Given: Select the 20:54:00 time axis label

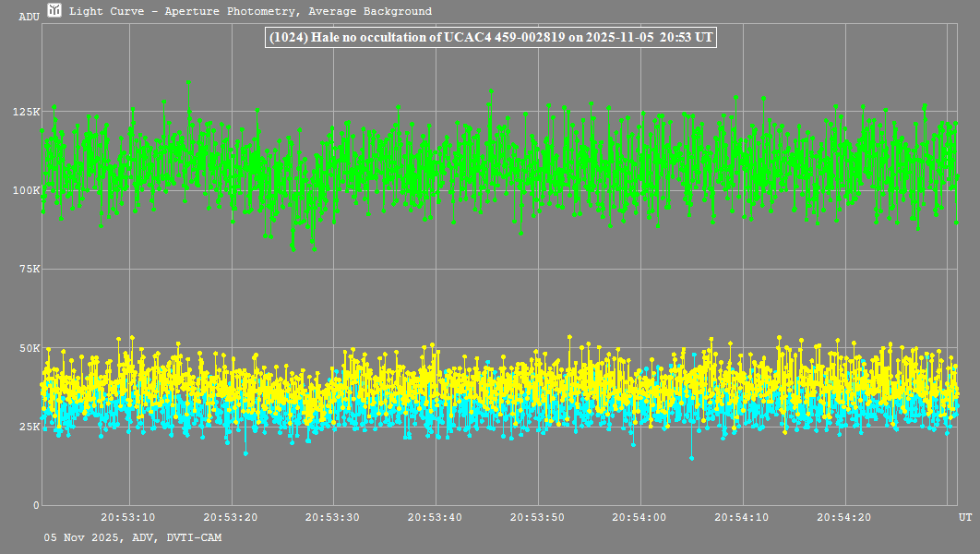Looking at the screenshot, I should pyautogui.click(x=640, y=518).
